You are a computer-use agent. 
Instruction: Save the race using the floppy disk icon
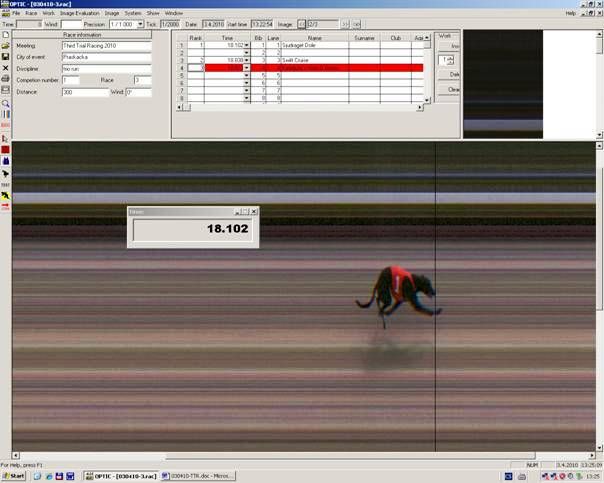5,57
